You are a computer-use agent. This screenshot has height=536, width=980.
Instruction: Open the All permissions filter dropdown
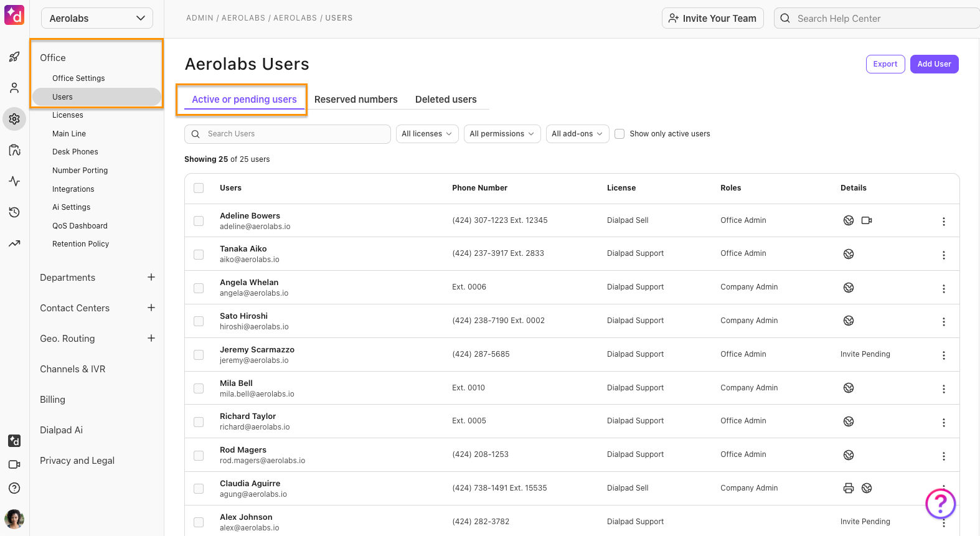pos(502,134)
